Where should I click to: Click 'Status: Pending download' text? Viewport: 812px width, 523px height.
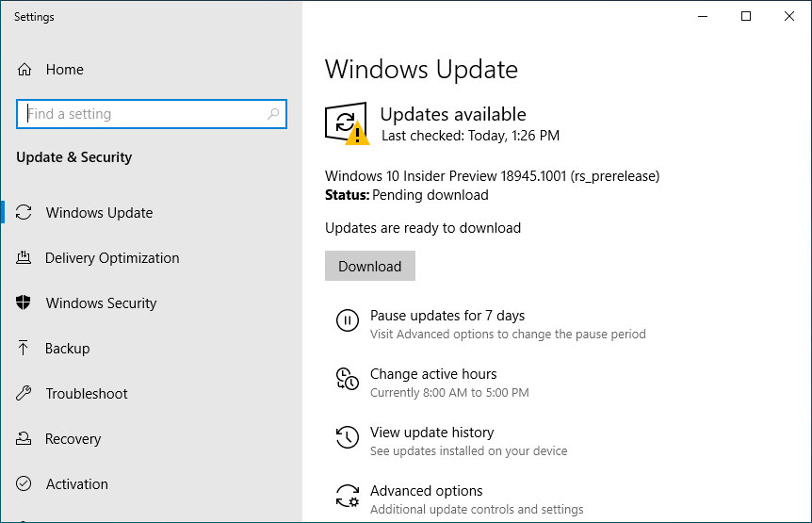point(407,195)
